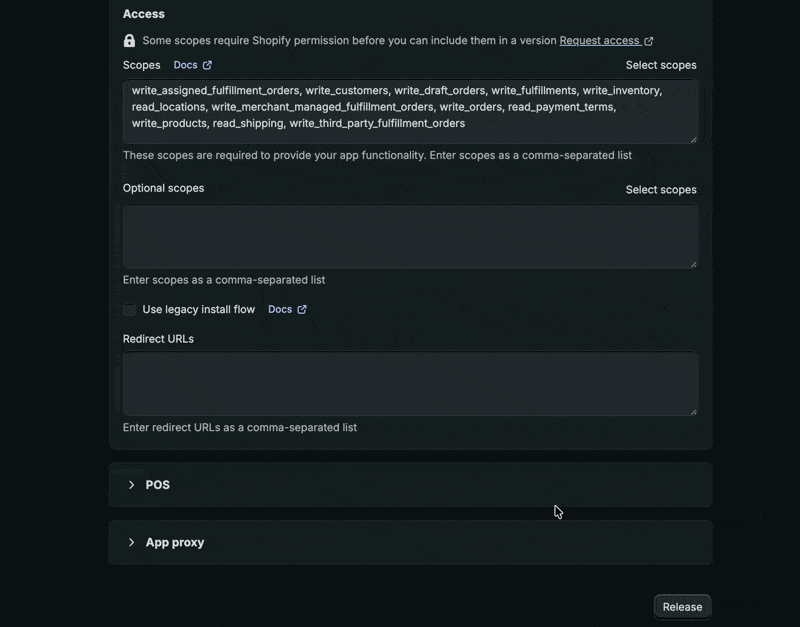
Task: Enable the Use legacy install flow checkbox
Action: [130, 310]
